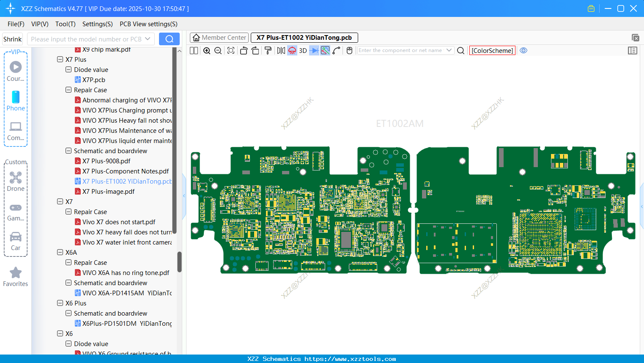The height and width of the screenshot is (363, 644).
Task: Open the File(F) menu
Action: click(x=16, y=24)
